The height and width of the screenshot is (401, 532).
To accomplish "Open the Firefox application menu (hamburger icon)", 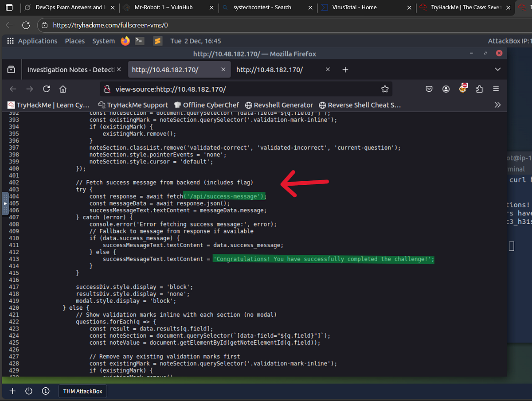I will tap(496, 89).
